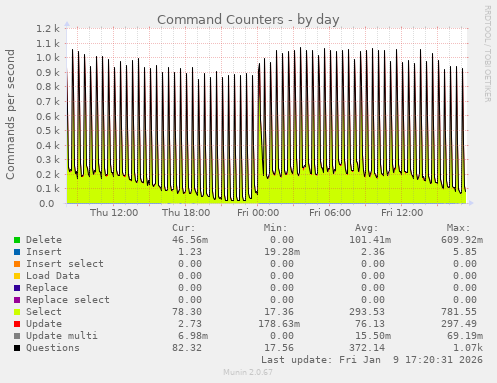Click the 'Thu 12:00' time axis label
497x383 pixels.
[114, 213]
